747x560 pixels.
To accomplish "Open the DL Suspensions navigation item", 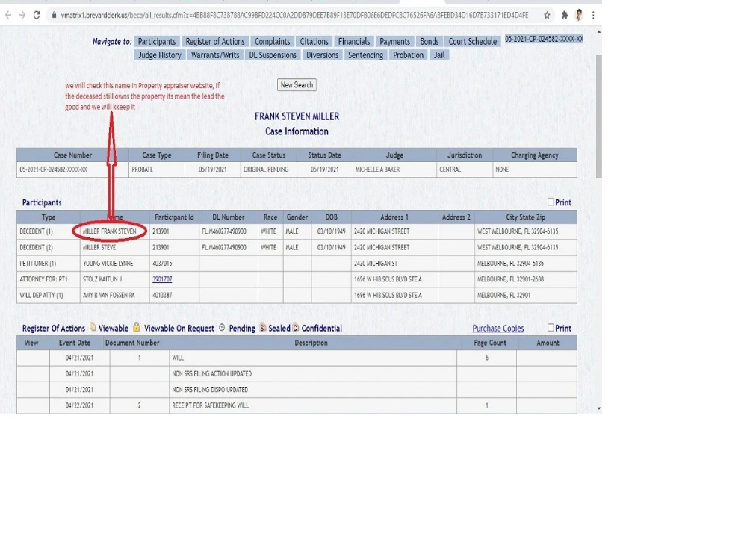I will pos(273,55).
